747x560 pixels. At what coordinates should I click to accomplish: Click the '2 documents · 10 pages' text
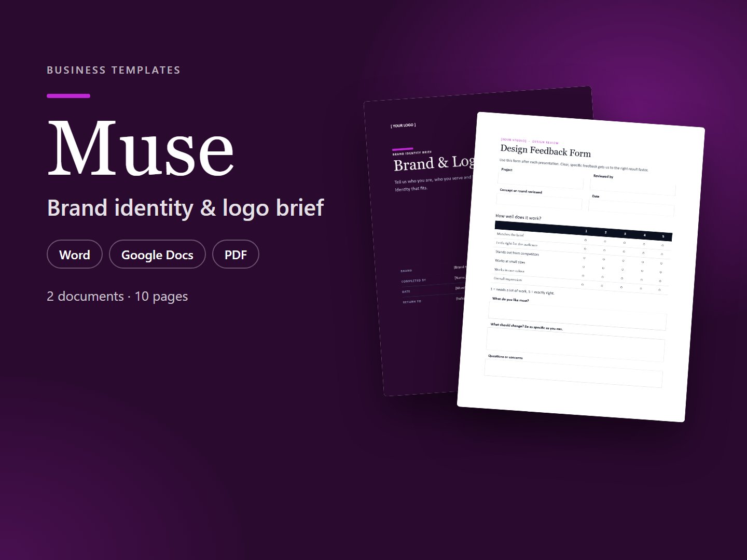click(117, 296)
